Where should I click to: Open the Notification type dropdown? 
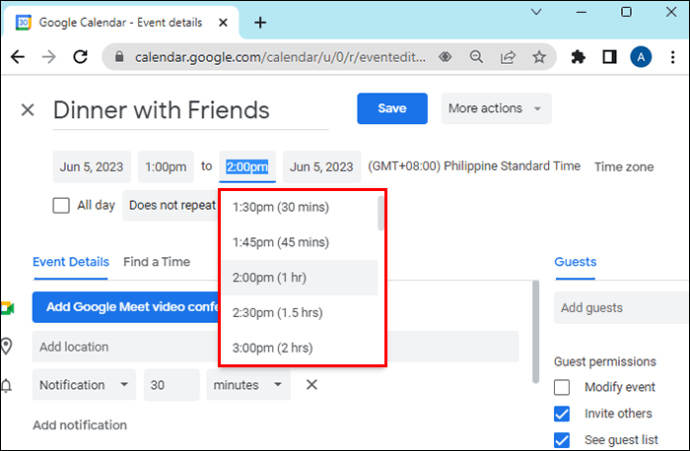point(85,384)
